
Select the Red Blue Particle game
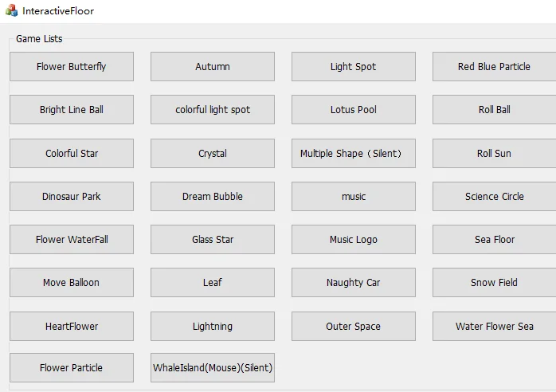494,67
